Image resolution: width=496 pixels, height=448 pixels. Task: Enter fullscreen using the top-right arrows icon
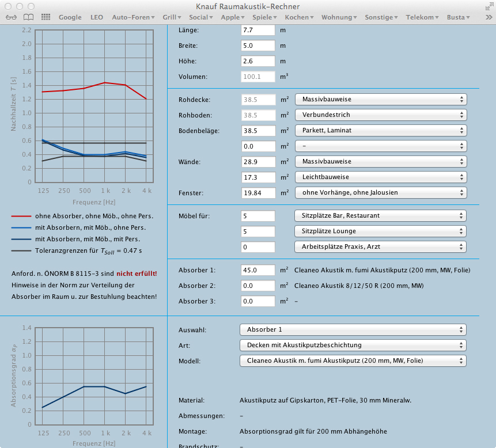coord(488,6)
